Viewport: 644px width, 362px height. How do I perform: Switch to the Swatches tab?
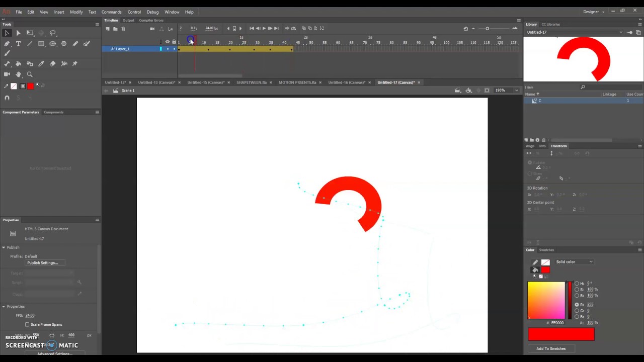(x=546, y=250)
